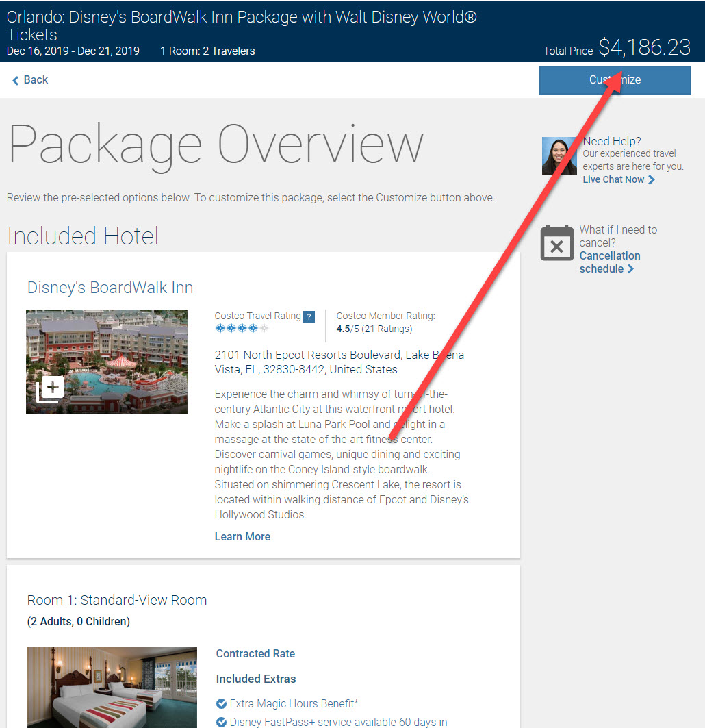Select the 1 Room: 2 Travelers text
The height and width of the screenshot is (728, 705).
[207, 51]
